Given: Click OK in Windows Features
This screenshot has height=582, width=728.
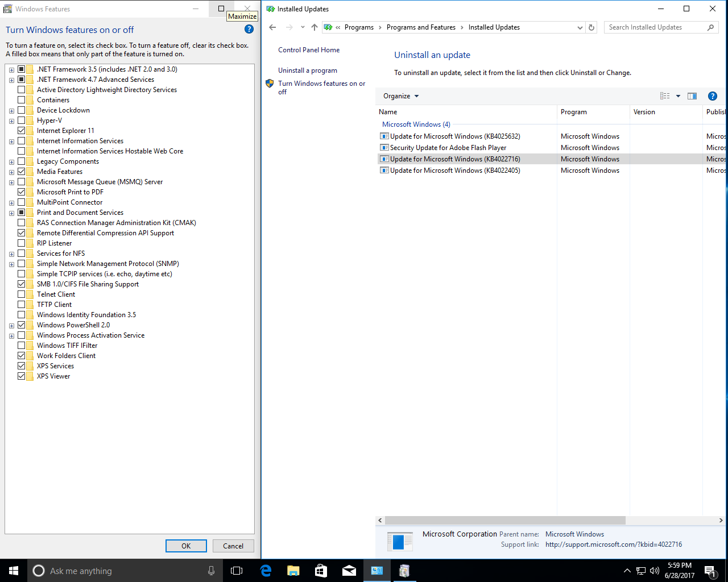Looking at the screenshot, I should pyautogui.click(x=186, y=546).
